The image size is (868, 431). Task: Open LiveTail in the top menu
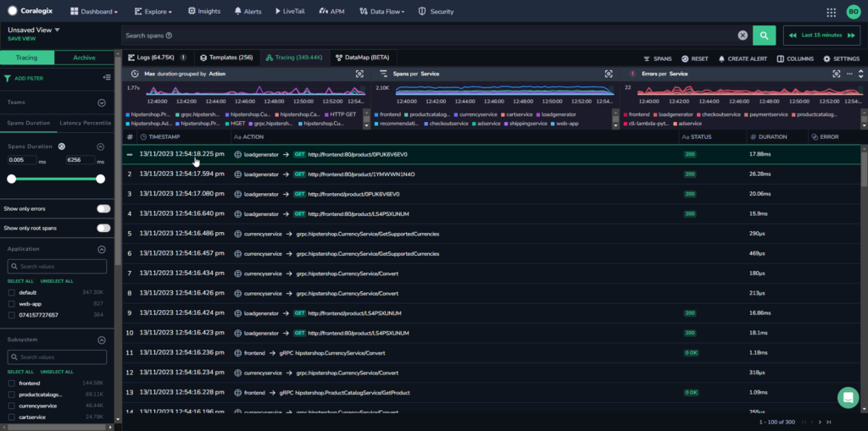pyautogui.click(x=290, y=12)
